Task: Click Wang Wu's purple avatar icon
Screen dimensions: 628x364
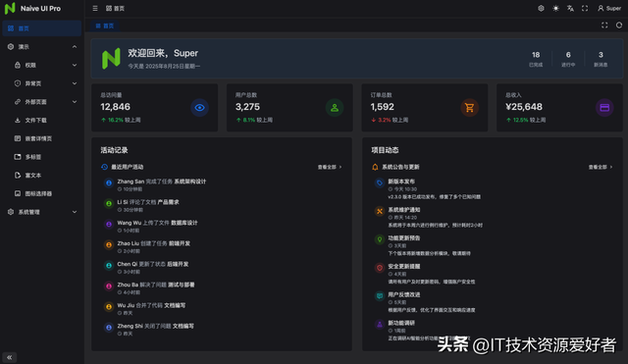Action: 109,225
